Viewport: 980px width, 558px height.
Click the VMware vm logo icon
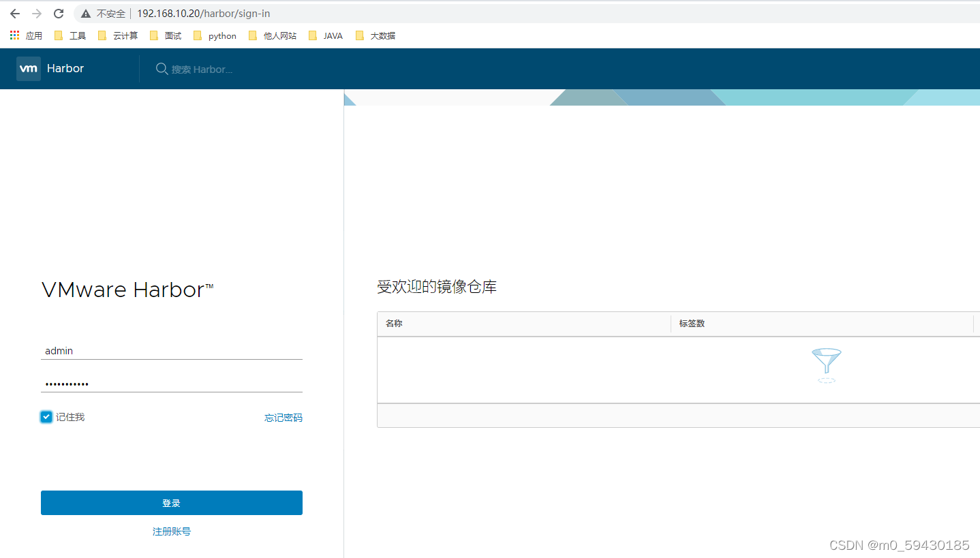(x=29, y=69)
